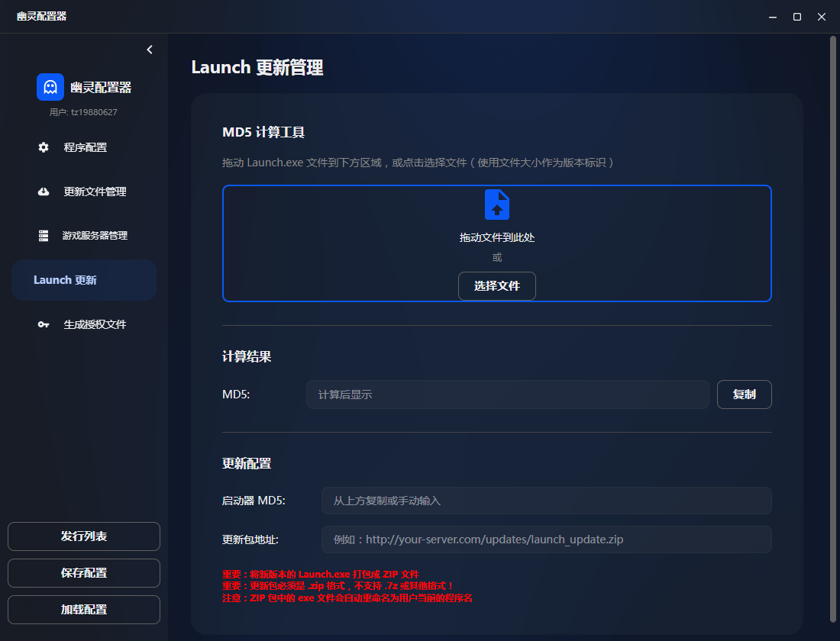Click the MD5 计算后显示 result field
The height and width of the screenshot is (641, 840).
[507, 395]
